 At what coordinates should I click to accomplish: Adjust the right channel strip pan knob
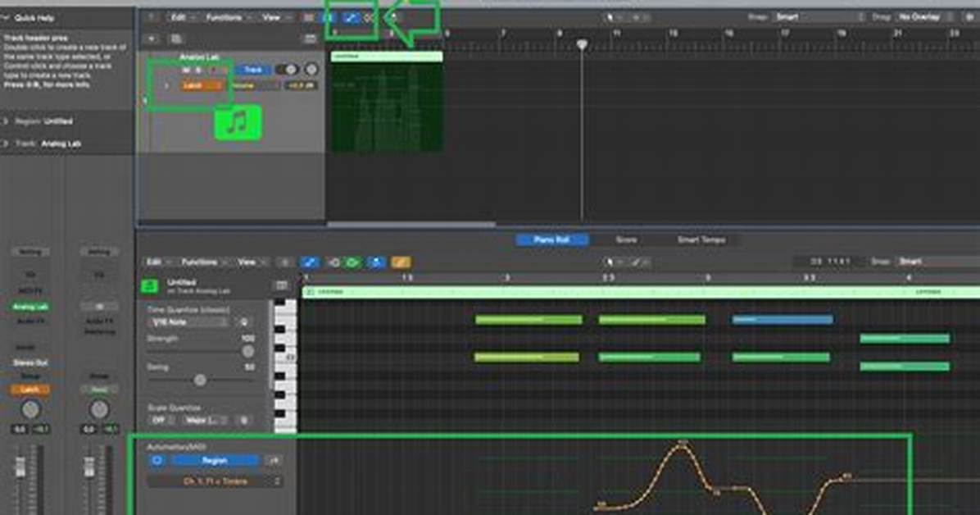point(99,410)
